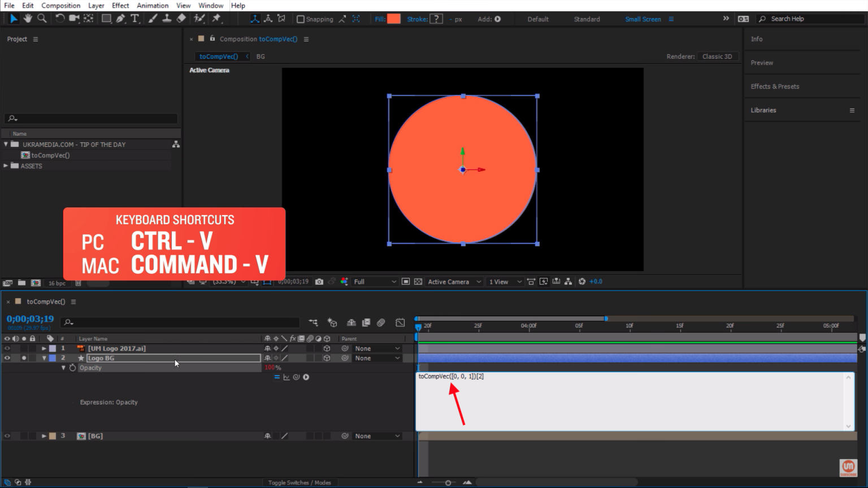Viewport: 868px width, 488px height.
Task: Click the orange Fill color swatch
Action: click(393, 19)
